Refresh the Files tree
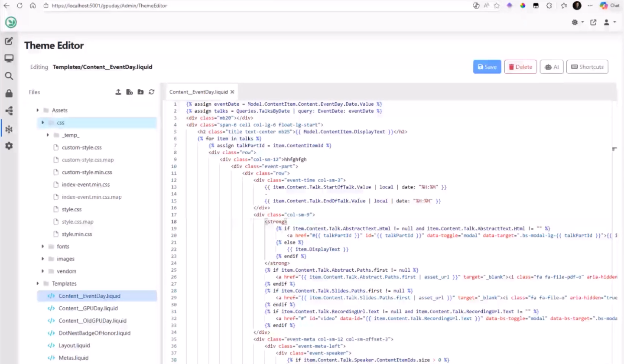The width and height of the screenshot is (624, 364). click(x=151, y=92)
